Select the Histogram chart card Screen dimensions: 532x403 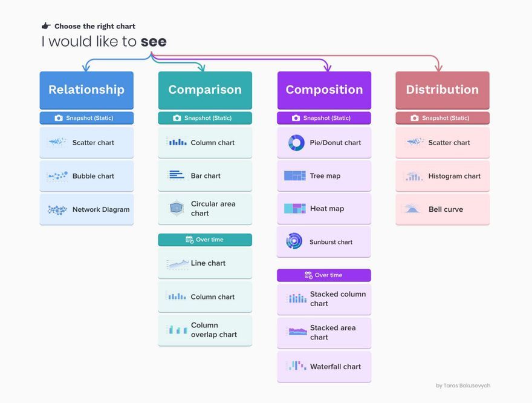tap(443, 176)
